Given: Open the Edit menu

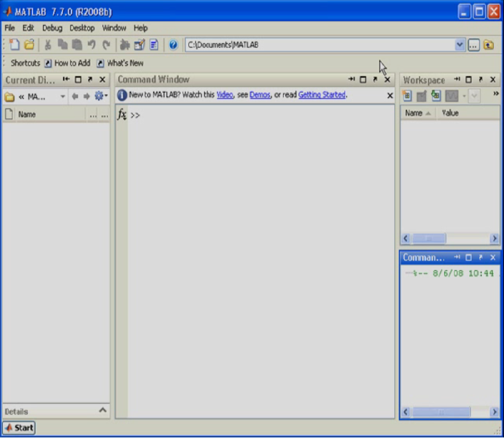Looking at the screenshot, I should click(28, 28).
